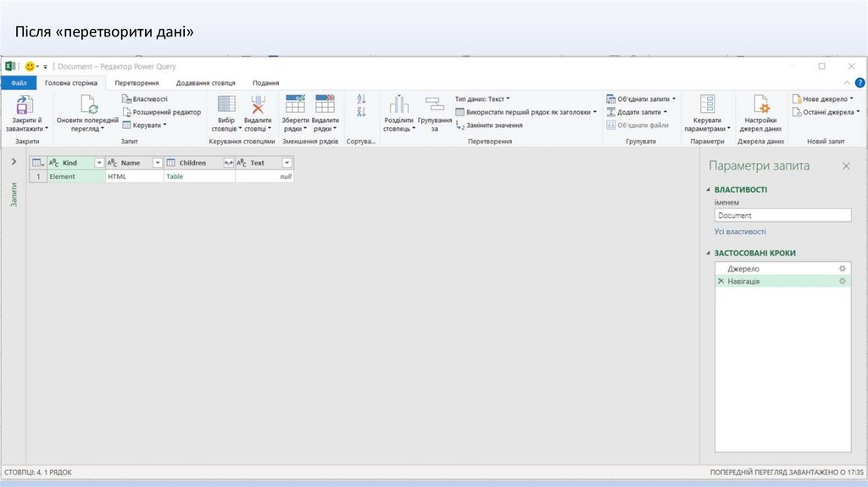Open the Table link in Children column
The height and width of the screenshot is (487, 868).
point(175,176)
